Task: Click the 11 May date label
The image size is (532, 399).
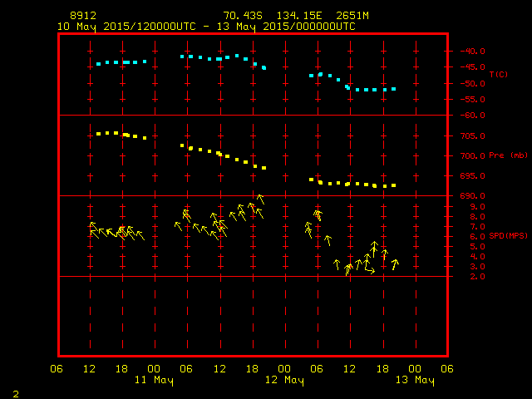Action: coord(154,380)
